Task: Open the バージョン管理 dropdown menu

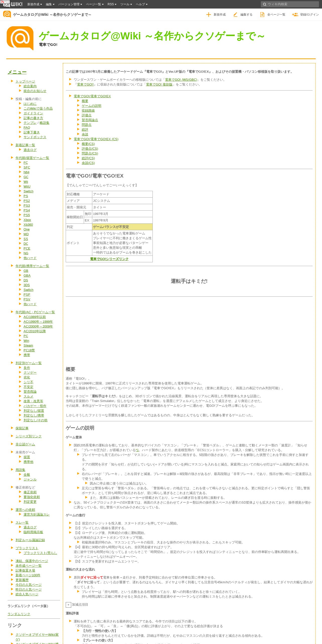Action: (70, 4)
